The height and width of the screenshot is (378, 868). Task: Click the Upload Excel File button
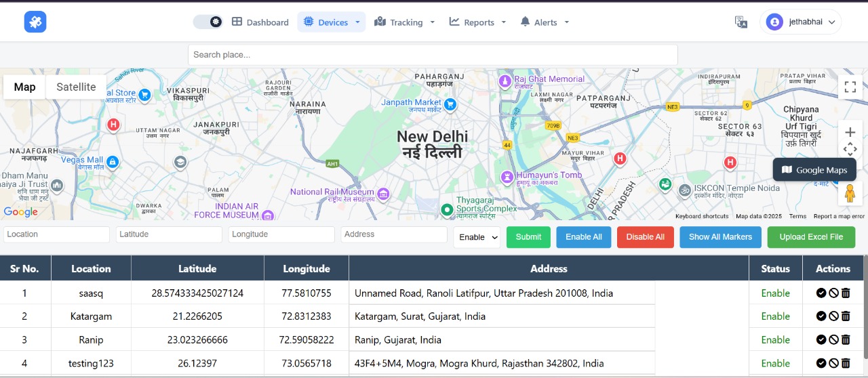point(811,237)
